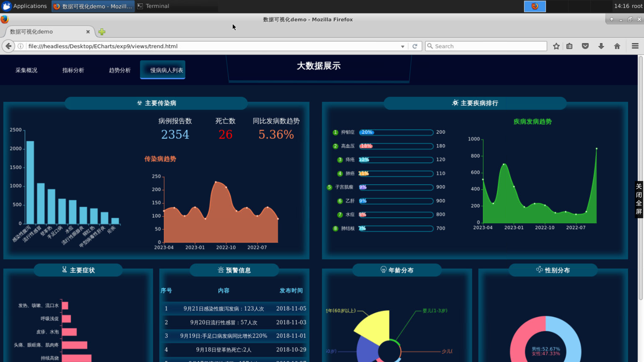The height and width of the screenshot is (362, 644).
Task: Select the 慢病病人列表 navigation tab
Action: click(163, 70)
